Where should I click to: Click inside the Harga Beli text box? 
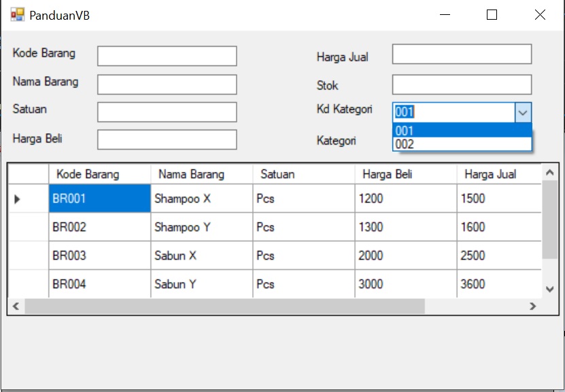click(167, 139)
